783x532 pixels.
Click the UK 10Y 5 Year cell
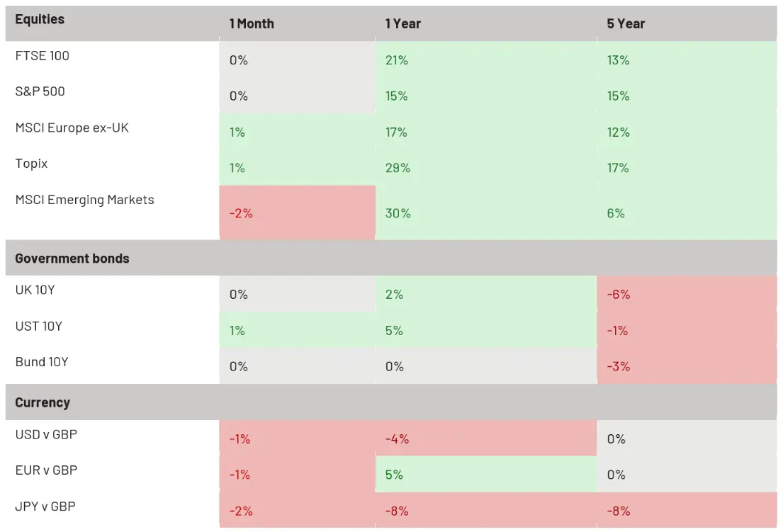point(619,295)
